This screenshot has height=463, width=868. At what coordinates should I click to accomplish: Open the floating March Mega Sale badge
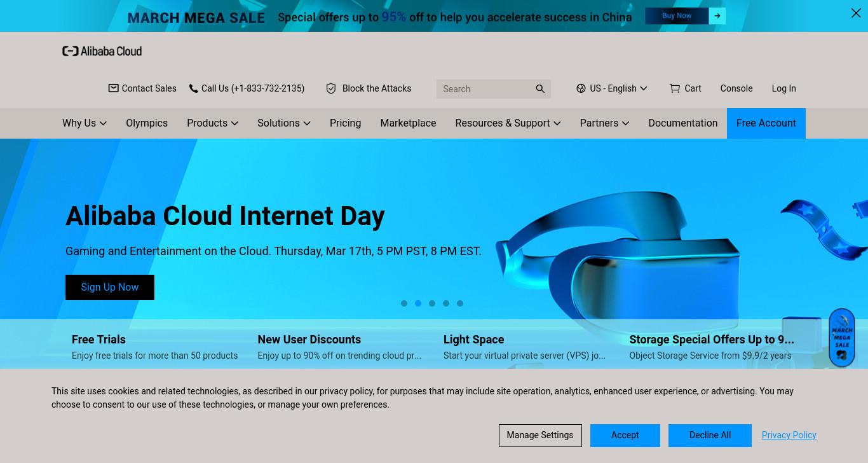click(842, 338)
